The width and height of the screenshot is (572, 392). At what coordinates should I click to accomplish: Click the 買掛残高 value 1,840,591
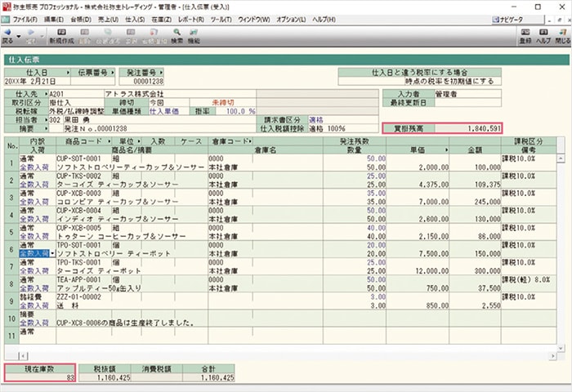(467, 129)
